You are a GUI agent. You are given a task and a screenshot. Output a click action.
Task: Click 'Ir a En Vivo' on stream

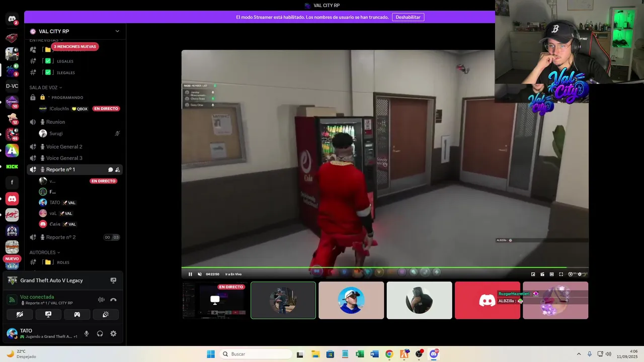(x=233, y=274)
